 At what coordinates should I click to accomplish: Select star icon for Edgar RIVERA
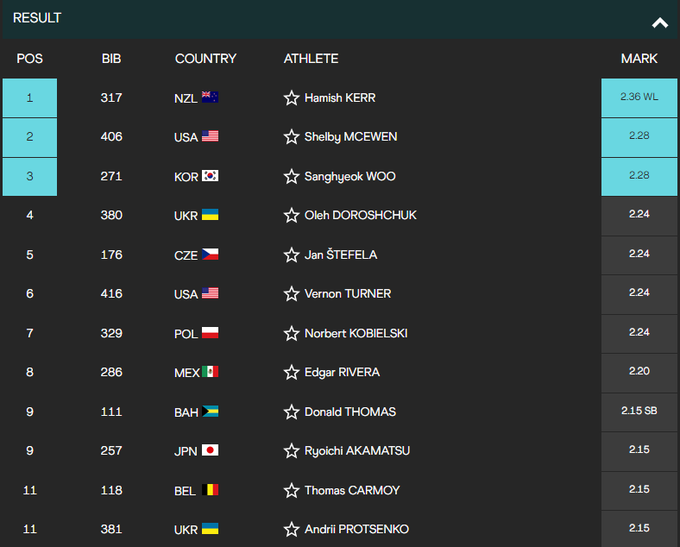tap(292, 372)
